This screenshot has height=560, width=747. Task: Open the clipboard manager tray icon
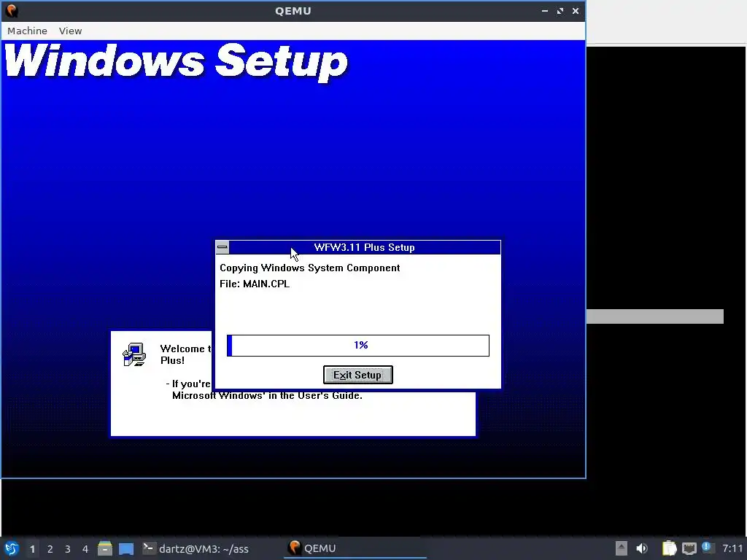pos(669,548)
